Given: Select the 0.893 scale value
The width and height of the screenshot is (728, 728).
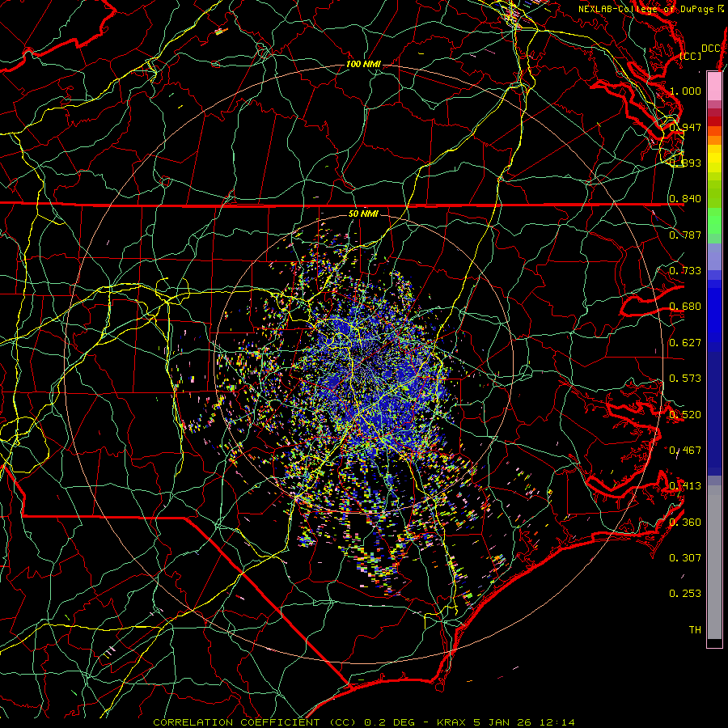Looking at the screenshot, I should 685,163.
